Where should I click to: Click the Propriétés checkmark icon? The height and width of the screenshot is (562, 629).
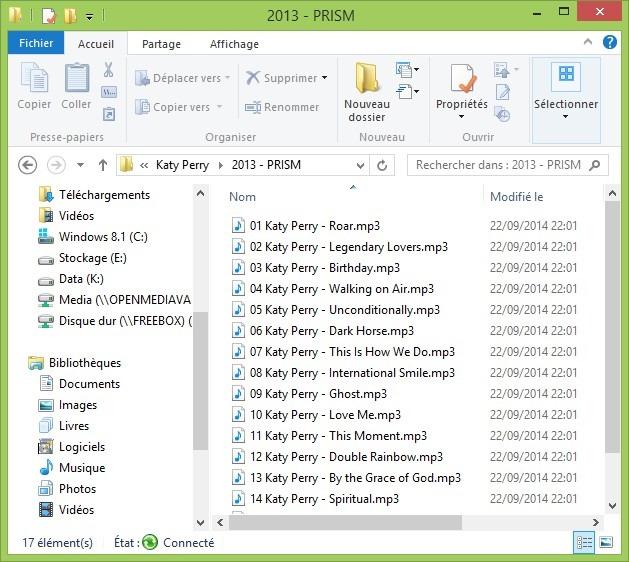(x=463, y=78)
